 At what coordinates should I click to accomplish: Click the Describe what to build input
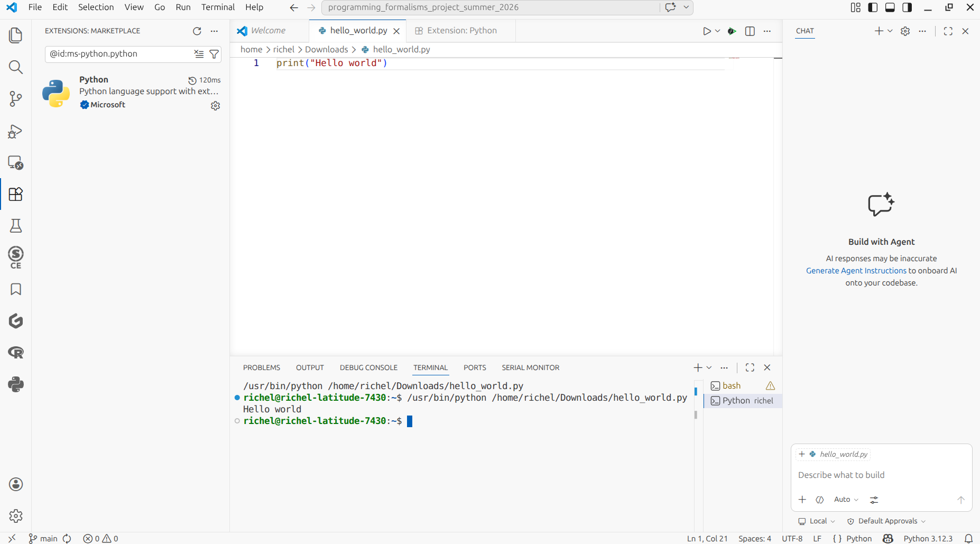[x=881, y=475]
